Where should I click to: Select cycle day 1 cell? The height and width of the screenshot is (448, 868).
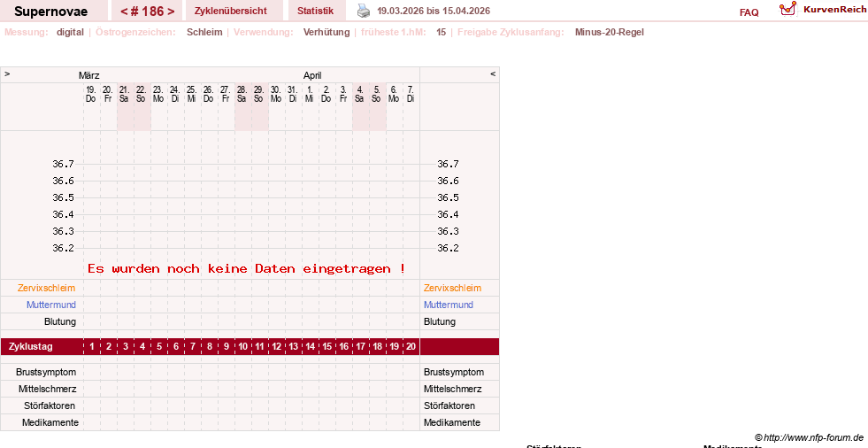click(92, 347)
